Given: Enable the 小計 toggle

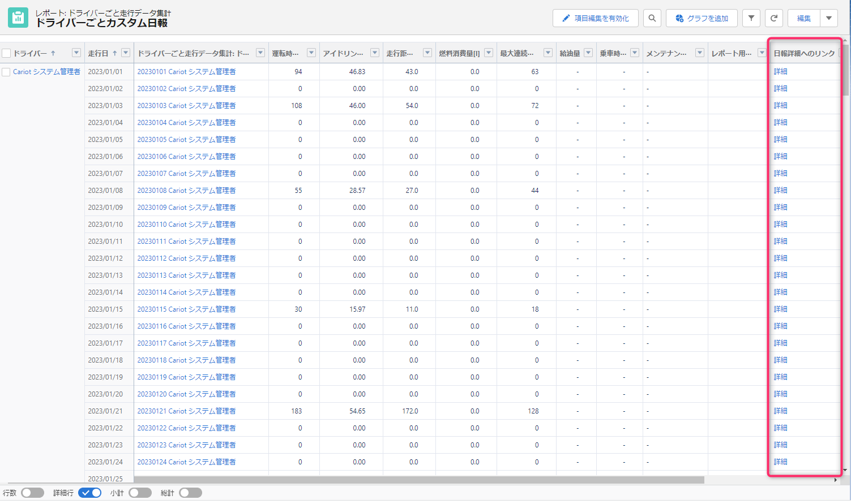Looking at the screenshot, I should click(x=140, y=493).
